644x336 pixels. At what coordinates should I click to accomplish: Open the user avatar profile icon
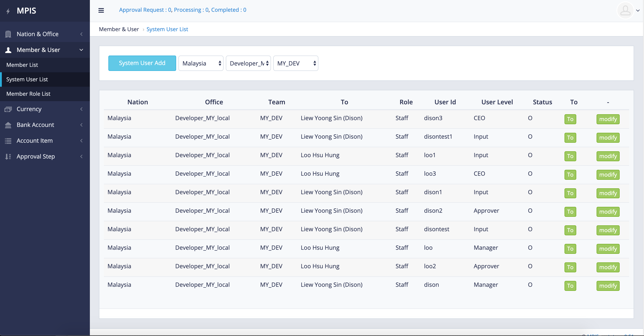coord(625,10)
